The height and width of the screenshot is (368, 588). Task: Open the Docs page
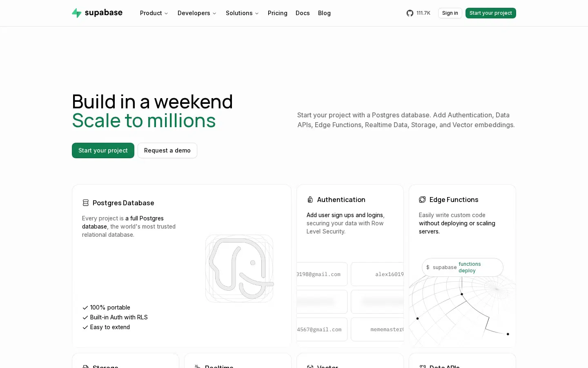[303, 13]
